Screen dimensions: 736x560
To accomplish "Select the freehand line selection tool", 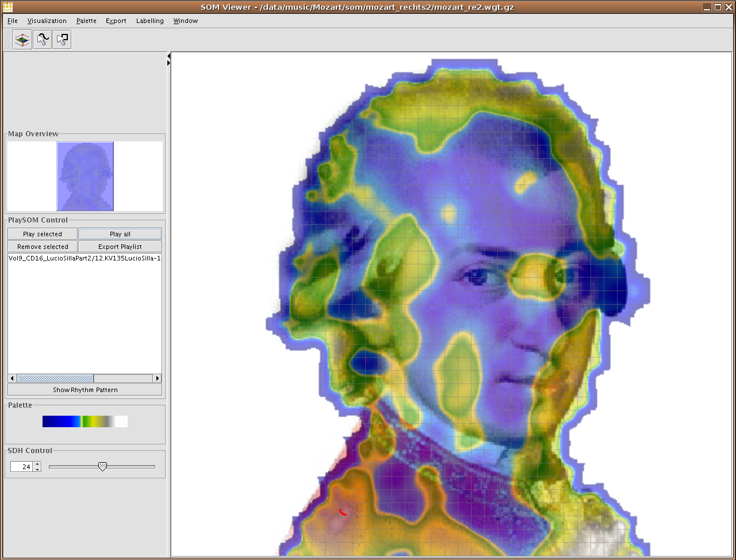I will coord(42,40).
